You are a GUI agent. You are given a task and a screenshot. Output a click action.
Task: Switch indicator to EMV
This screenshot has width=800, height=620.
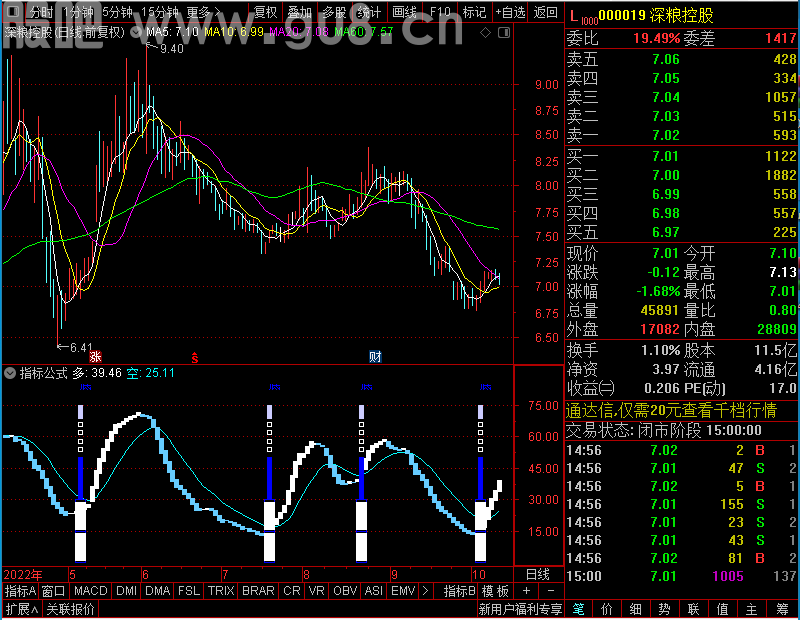tap(403, 591)
